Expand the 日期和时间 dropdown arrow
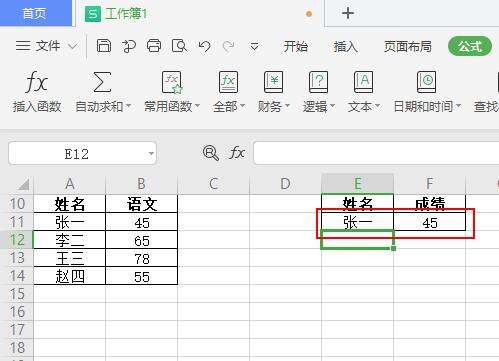499x361 pixels. click(458, 106)
